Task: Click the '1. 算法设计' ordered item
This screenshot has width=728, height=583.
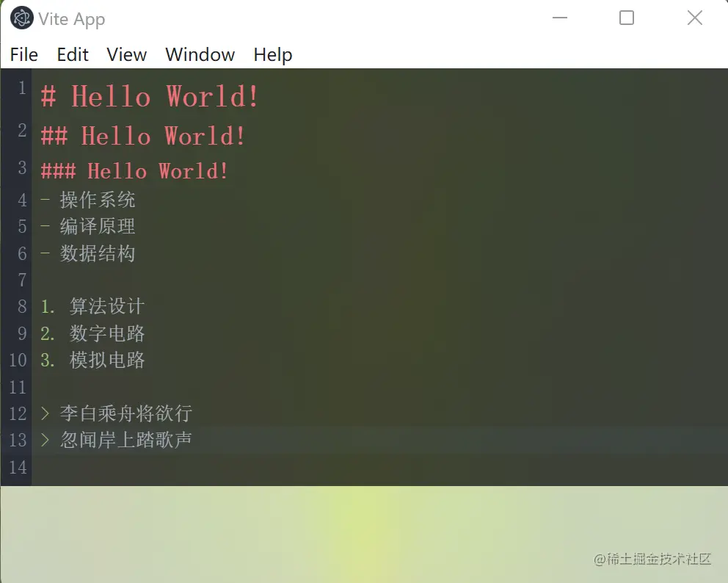Action: pyautogui.click(x=93, y=306)
